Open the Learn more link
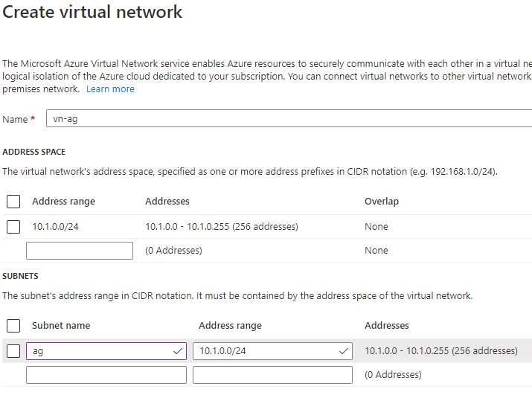 [110, 89]
